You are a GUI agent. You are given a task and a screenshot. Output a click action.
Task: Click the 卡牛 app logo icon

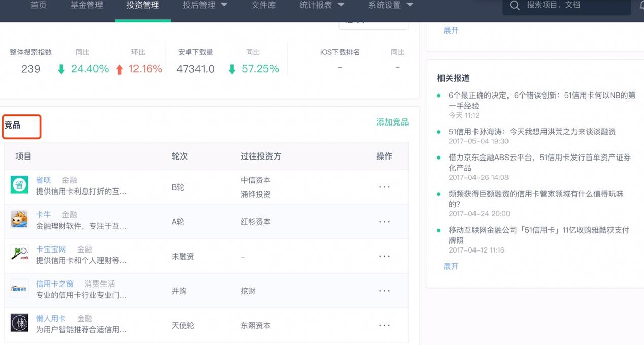[19, 219]
